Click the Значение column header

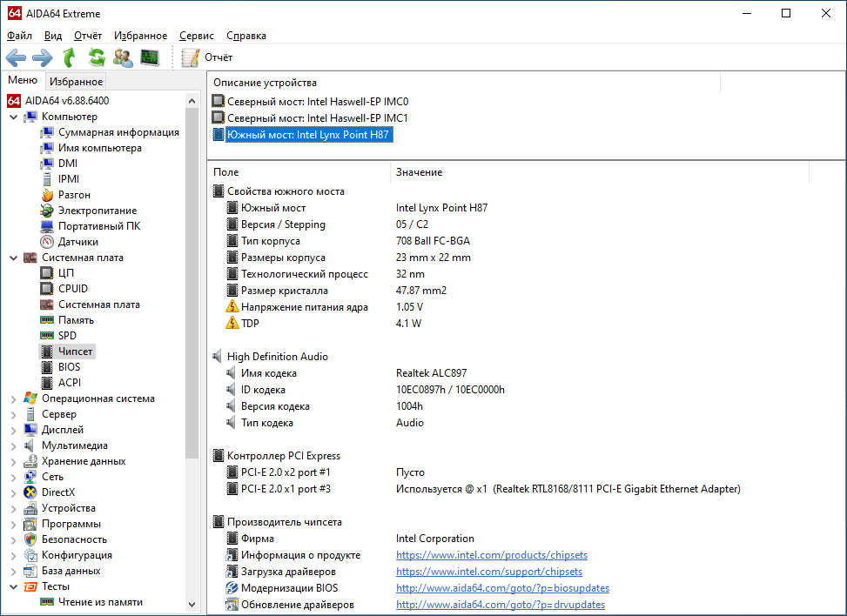pos(600,172)
